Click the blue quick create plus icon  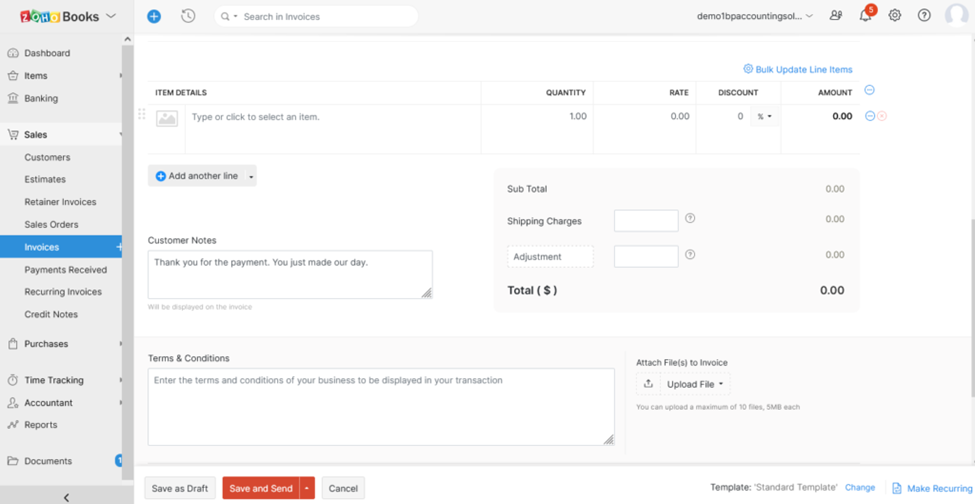coord(153,16)
